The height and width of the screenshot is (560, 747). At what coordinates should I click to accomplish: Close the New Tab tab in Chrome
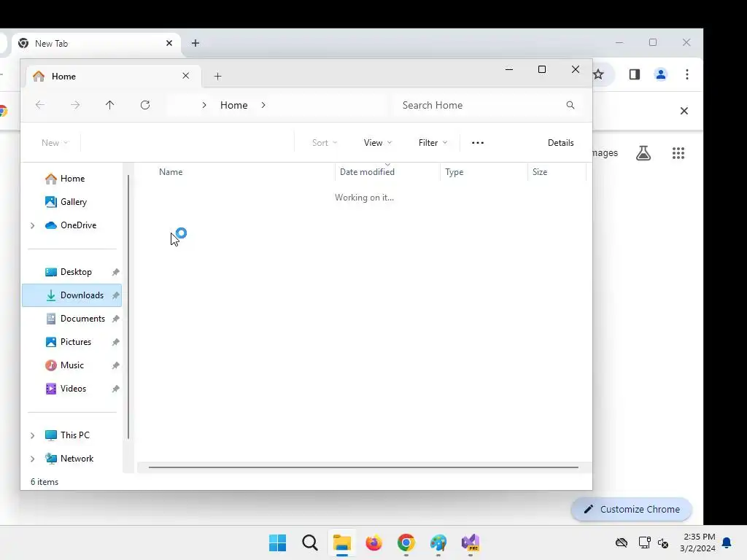[169, 43]
